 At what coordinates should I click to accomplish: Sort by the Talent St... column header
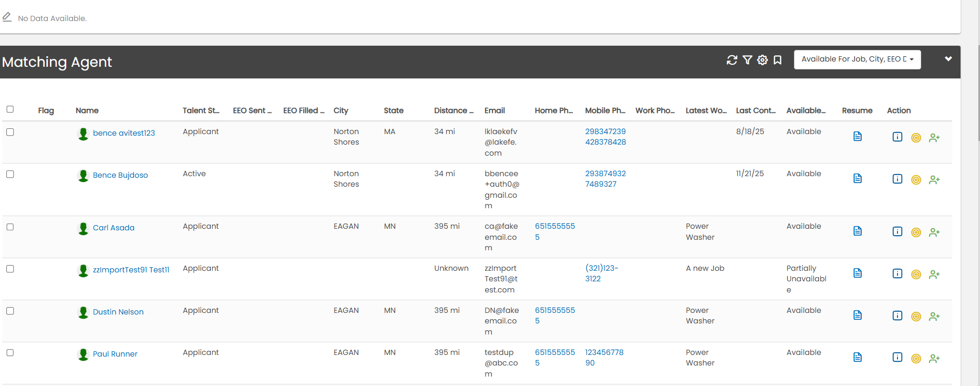pyautogui.click(x=201, y=110)
